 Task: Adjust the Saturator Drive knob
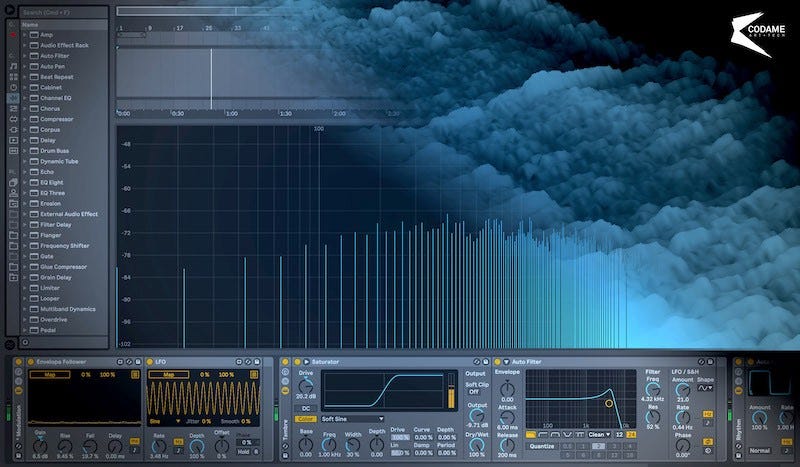(306, 386)
